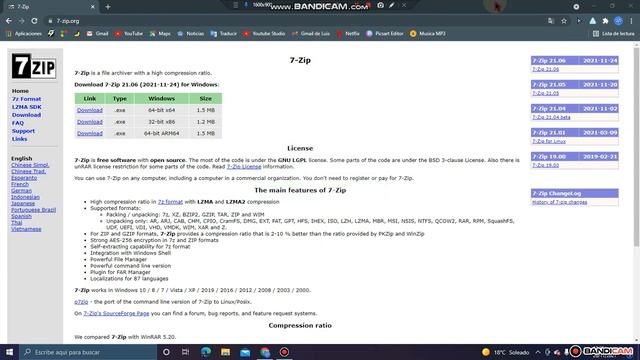Open History of 7-zip changes link
Screen dimensions: 640x360
click(x=559, y=202)
